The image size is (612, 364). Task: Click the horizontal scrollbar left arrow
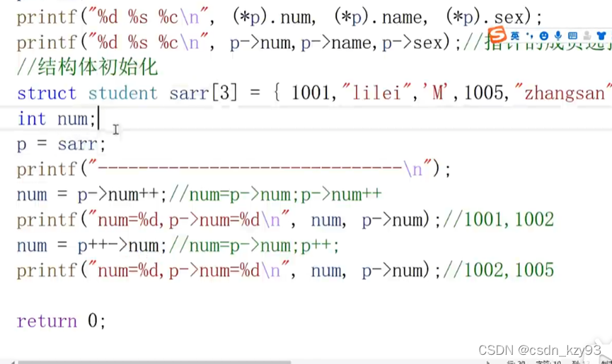click(13, 362)
